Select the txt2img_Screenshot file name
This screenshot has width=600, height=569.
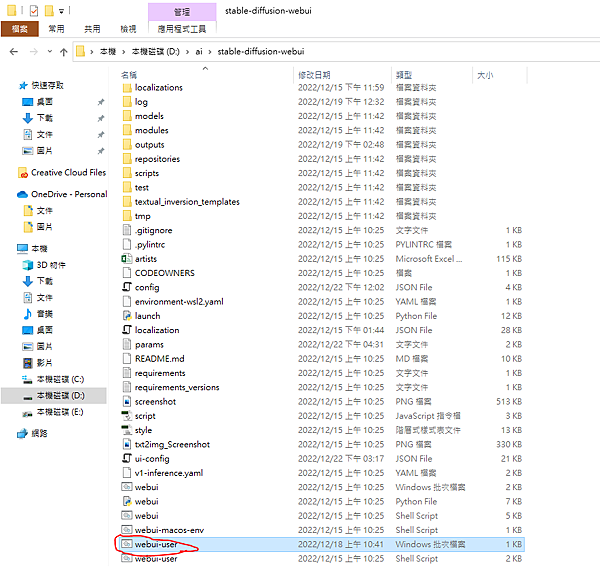172,445
